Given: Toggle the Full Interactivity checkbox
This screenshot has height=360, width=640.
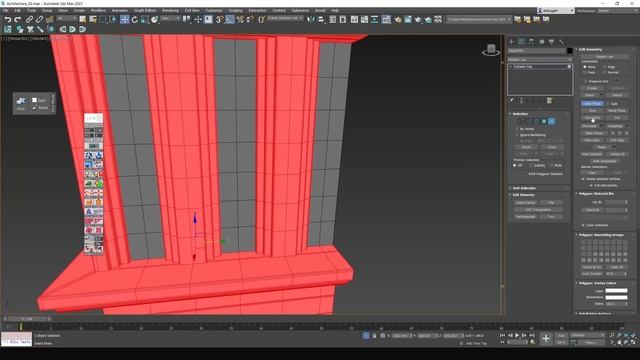Looking at the screenshot, I should (591, 185).
